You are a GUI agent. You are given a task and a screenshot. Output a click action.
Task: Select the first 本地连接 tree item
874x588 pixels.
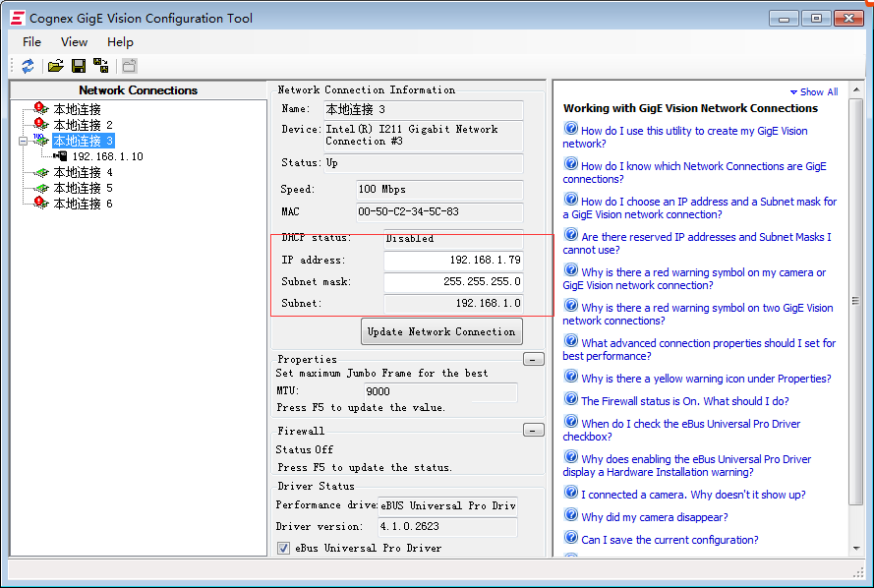(77, 109)
